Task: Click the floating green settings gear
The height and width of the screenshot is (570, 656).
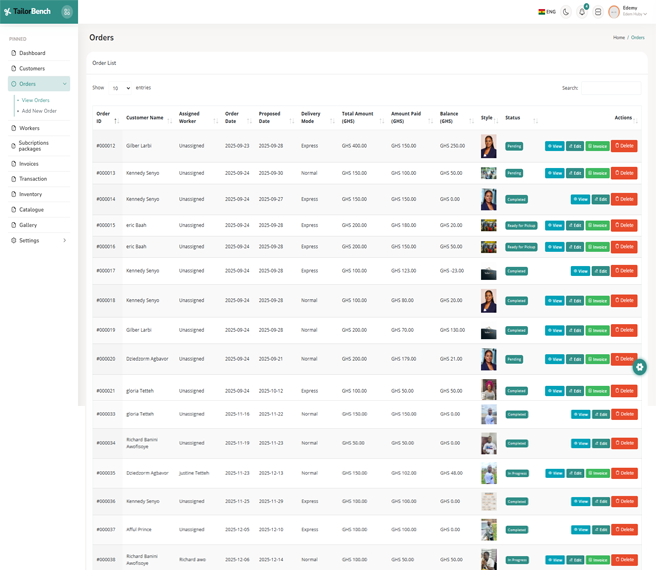Action: (640, 367)
